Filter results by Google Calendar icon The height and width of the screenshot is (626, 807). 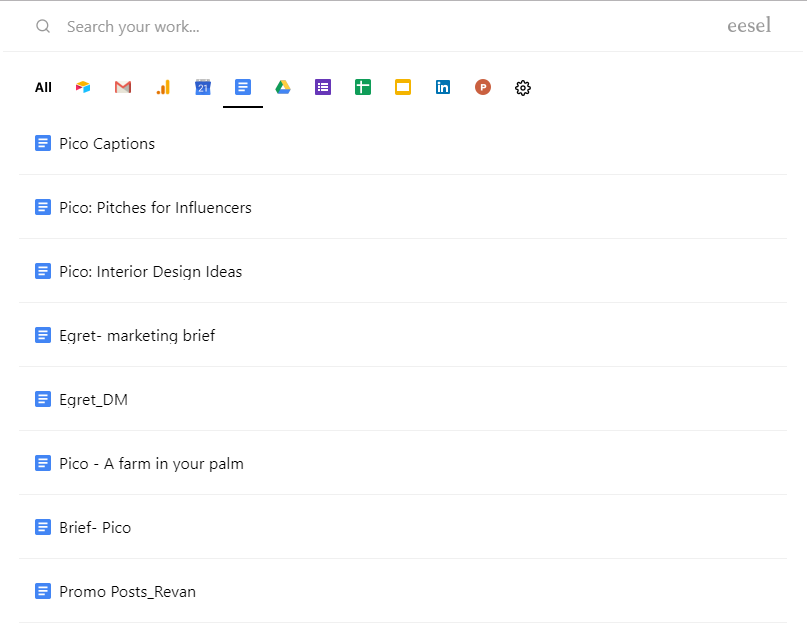pyautogui.click(x=203, y=88)
